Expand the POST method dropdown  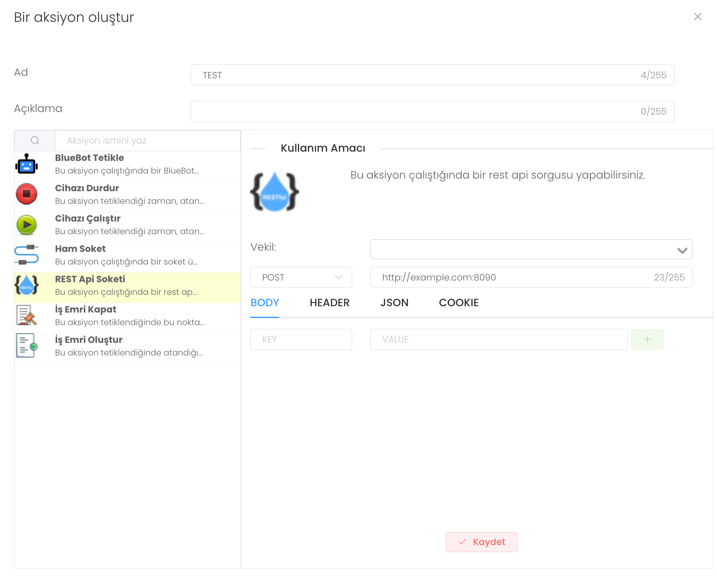(x=301, y=277)
